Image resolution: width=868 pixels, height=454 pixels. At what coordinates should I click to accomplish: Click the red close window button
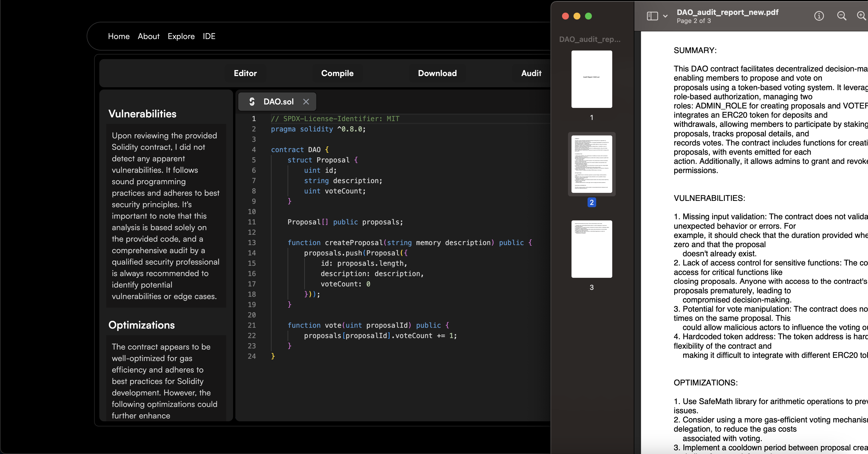tap(565, 16)
